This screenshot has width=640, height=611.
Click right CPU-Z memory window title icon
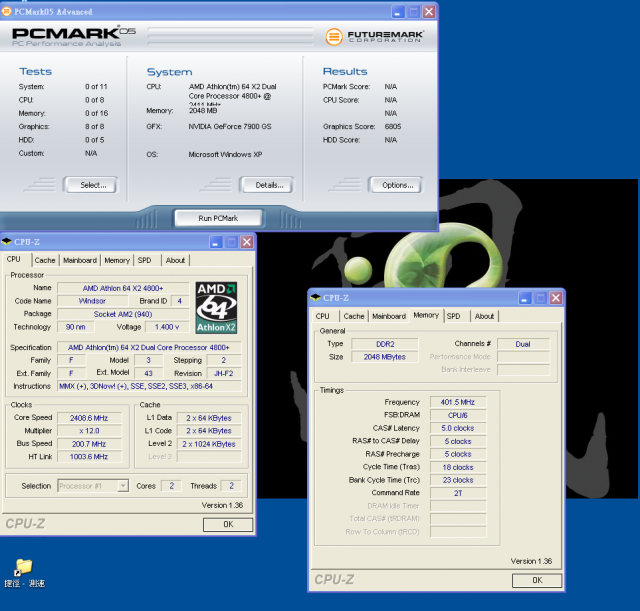coord(316,298)
